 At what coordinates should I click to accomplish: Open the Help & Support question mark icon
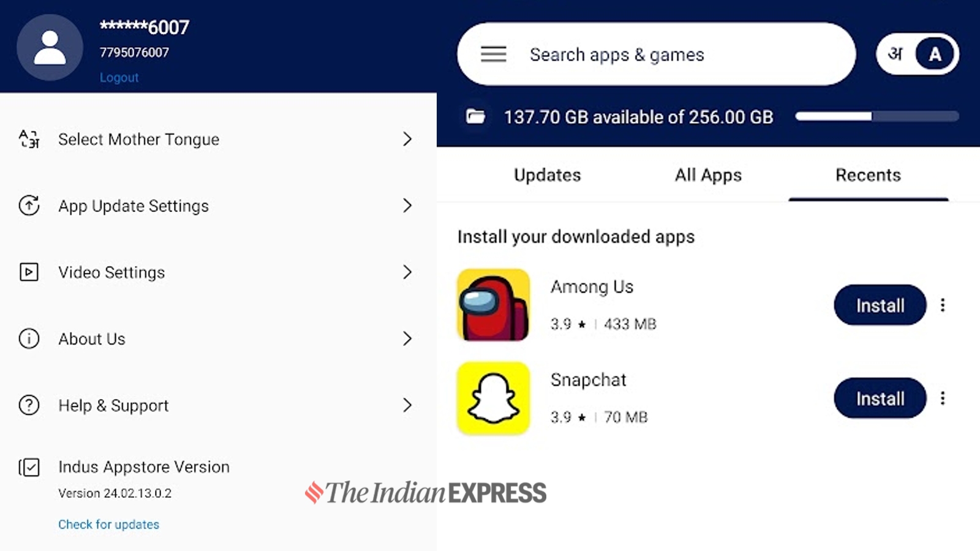point(28,405)
